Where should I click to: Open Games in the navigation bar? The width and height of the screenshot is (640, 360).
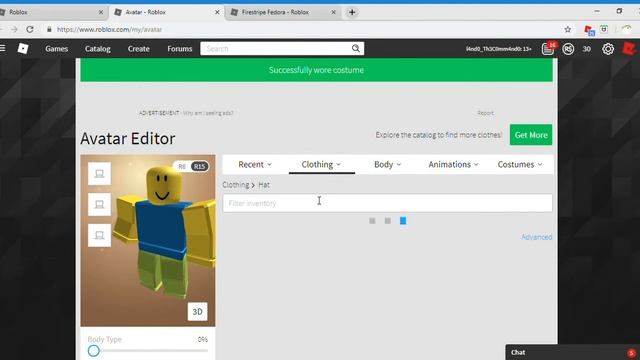coord(56,49)
